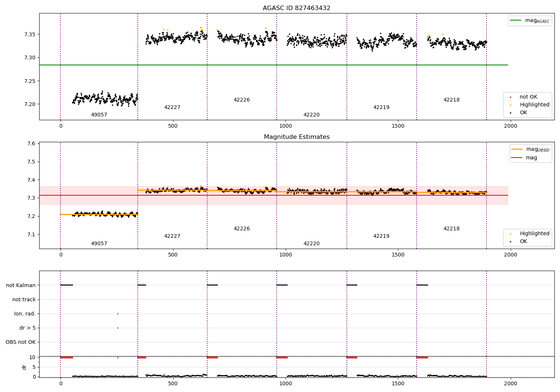The width and height of the screenshot is (560, 392).
Task: Click the 7.25 tick label on top panel
Action: [x=30, y=81]
